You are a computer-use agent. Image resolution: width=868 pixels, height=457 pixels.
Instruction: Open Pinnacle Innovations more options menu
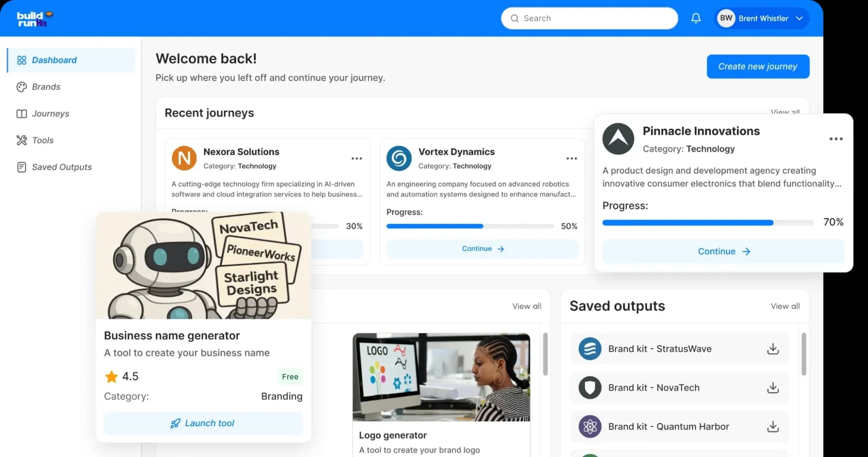point(836,139)
